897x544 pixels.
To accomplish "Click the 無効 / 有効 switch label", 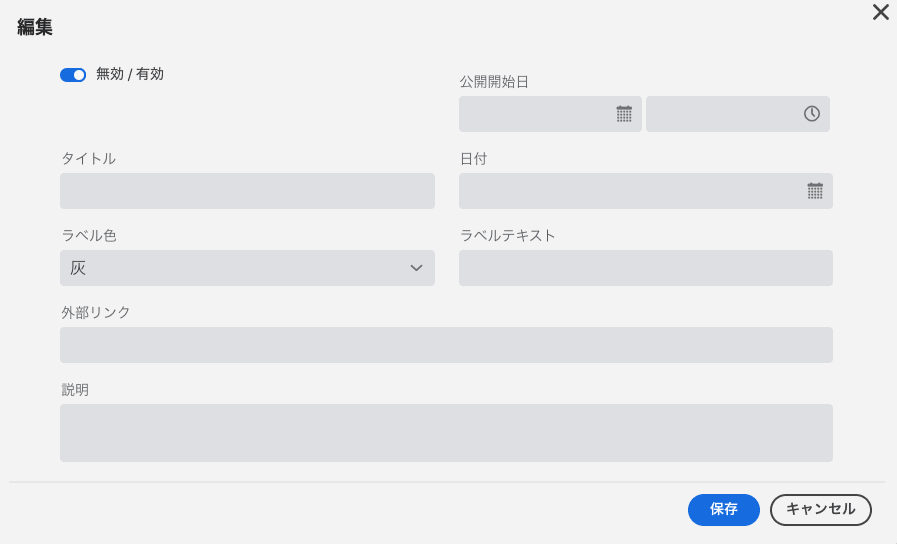I will (130, 74).
